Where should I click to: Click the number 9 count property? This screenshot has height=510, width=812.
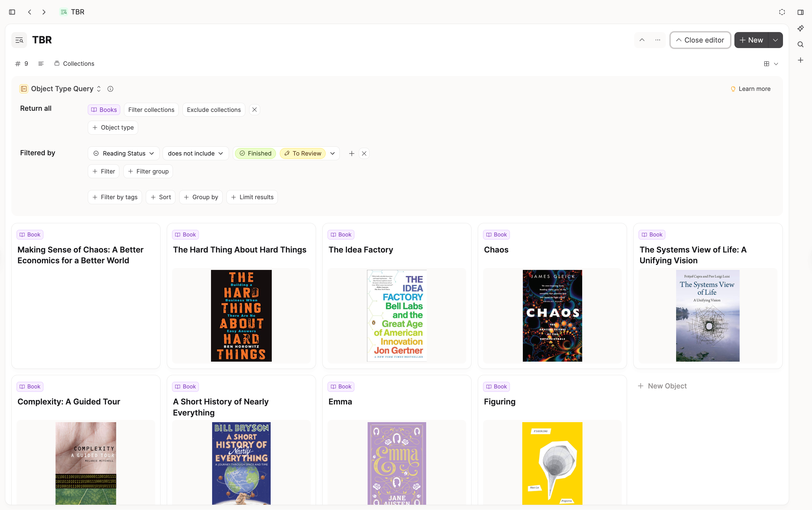pyautogui.click(x=22, y=64)
